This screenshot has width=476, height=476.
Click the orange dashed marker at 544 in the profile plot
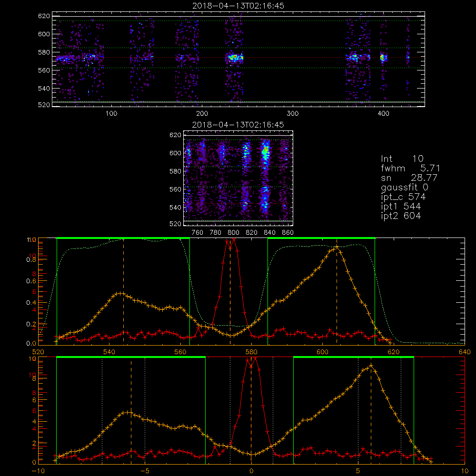click(124, 291)
